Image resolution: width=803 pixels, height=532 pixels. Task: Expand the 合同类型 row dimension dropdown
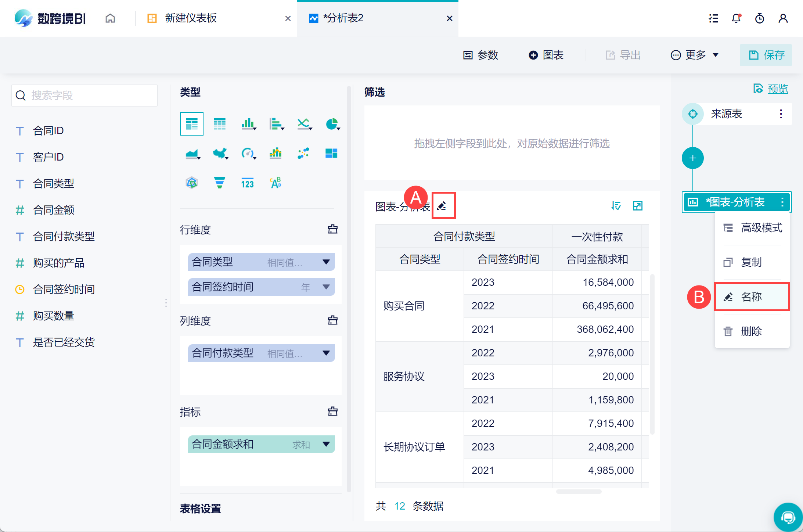coord(326,262)
